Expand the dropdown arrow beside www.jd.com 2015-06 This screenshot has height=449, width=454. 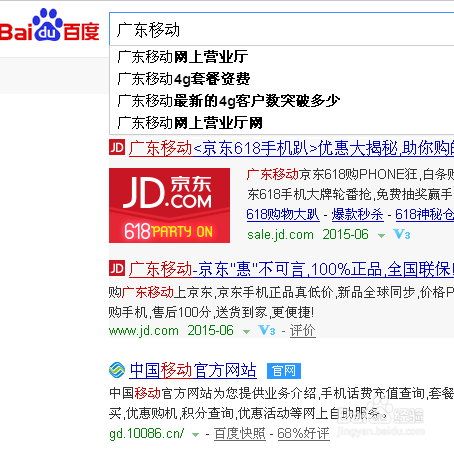246,332
